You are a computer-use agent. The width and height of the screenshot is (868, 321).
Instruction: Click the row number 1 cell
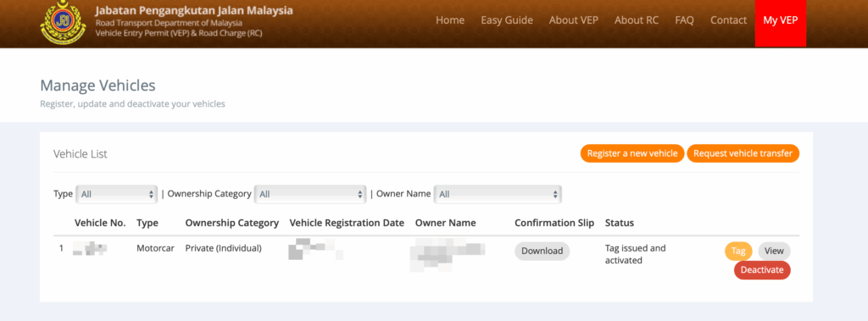pos(61,248)
